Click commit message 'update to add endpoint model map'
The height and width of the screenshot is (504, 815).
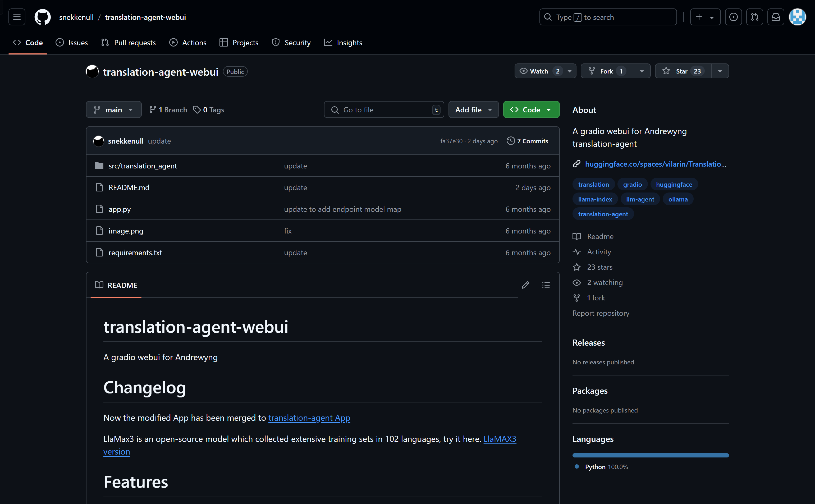[343, 209]
